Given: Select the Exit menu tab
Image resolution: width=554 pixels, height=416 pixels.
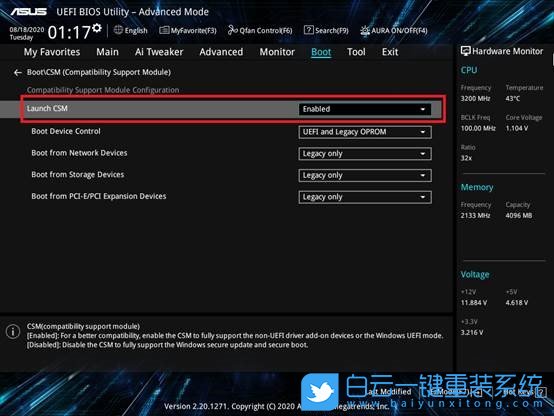Looking at the screenshot, I should click(x=390, y=52).
